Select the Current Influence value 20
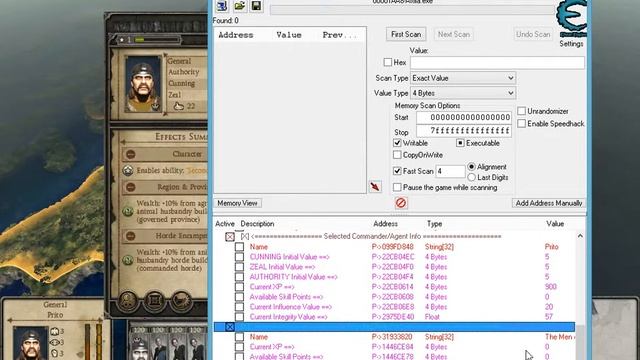 [549, 307]
